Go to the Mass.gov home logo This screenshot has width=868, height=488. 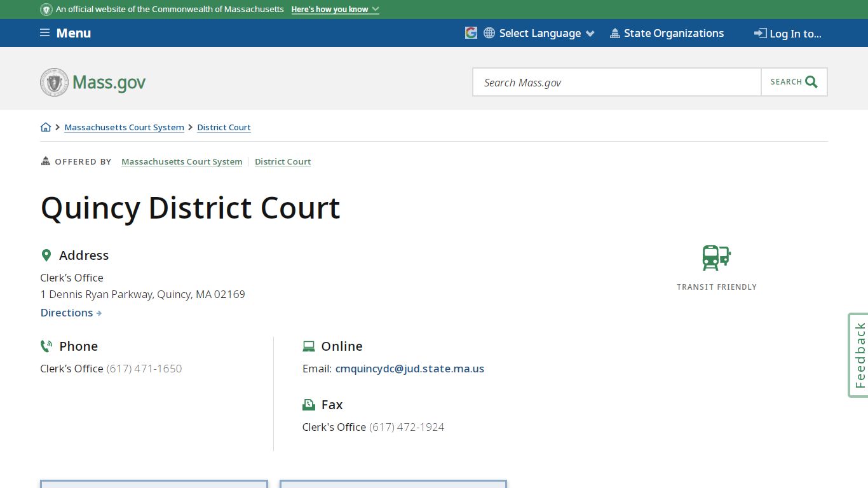[x=93, y=83]
